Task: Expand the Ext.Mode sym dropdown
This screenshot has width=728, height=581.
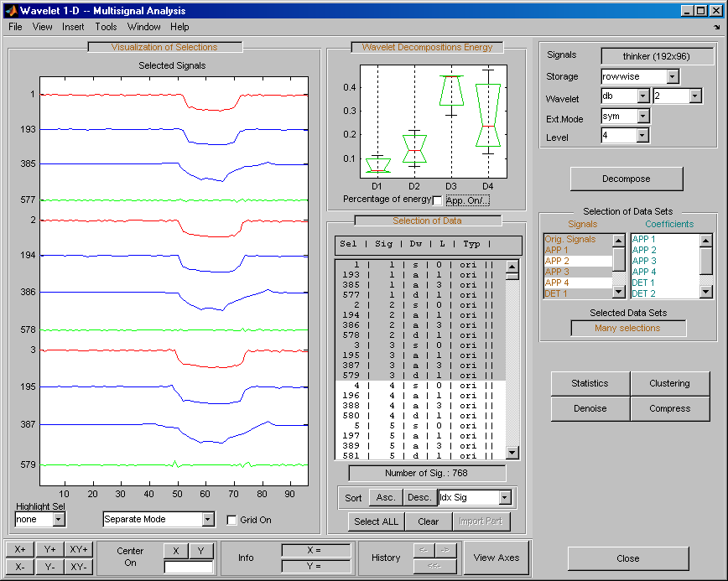Action: 642,117
